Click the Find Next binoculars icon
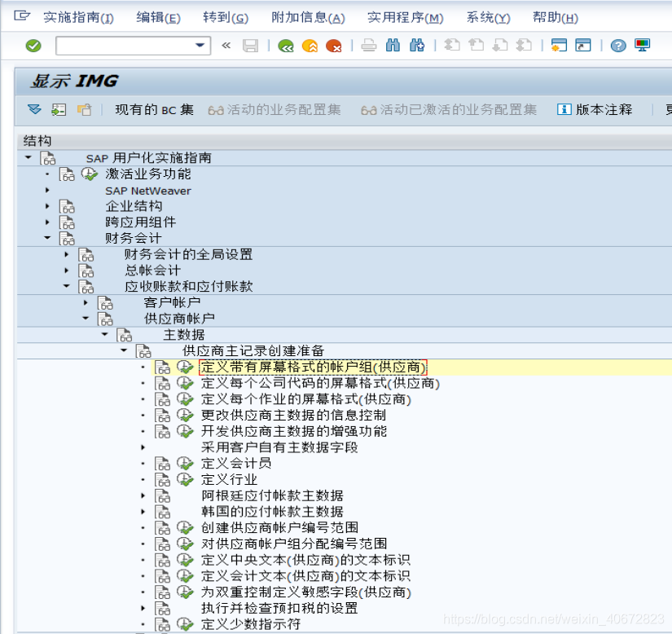This screenshot has width=672, height=634. point(417,45)
